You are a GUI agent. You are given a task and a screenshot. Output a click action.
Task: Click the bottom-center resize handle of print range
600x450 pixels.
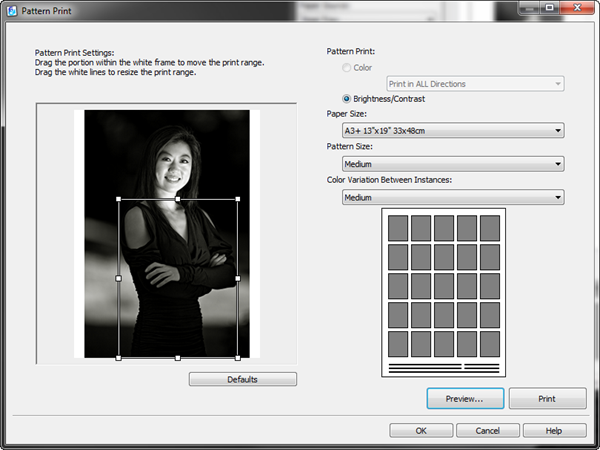pos(178,357)
